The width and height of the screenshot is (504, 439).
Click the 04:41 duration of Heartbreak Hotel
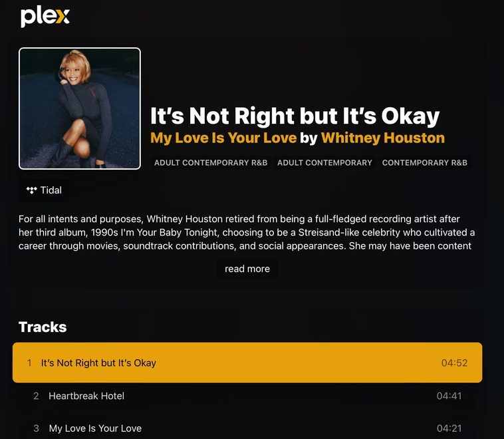tap(449, 396)
